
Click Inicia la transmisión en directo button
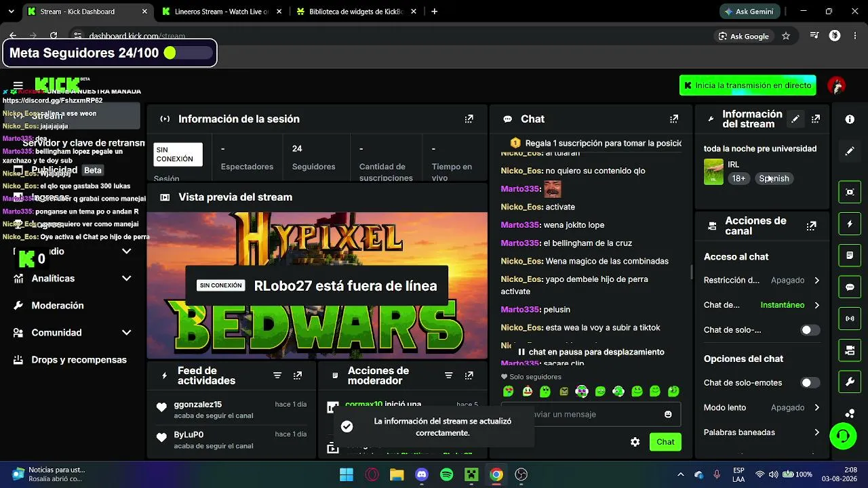[x=747, y=85]
